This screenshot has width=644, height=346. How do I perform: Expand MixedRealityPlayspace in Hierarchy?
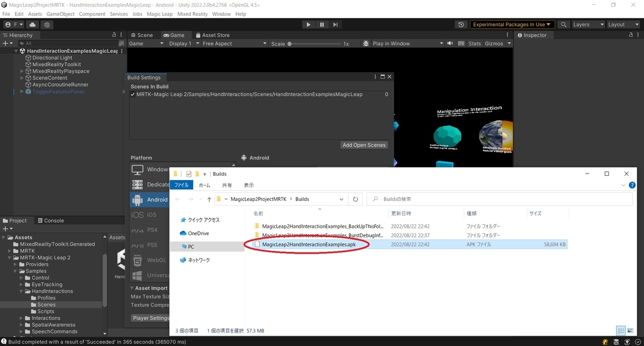point(22,71)
